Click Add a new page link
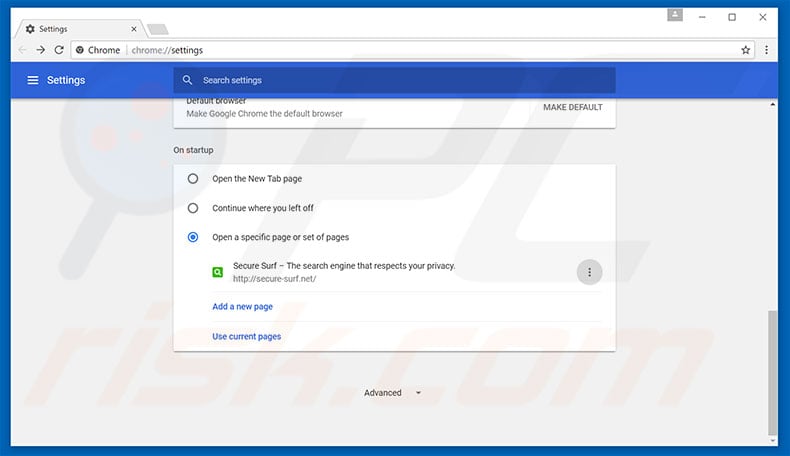This screenshot has height=456, width=790. (242, 306)
